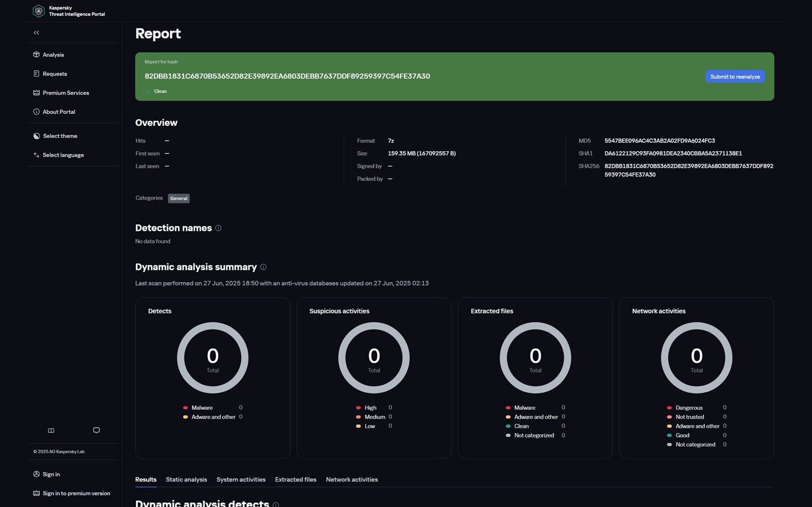Click the Analysis cube icon
This screenshot has height=507, width=812.
pyautogui.click(x=36, y=54)
